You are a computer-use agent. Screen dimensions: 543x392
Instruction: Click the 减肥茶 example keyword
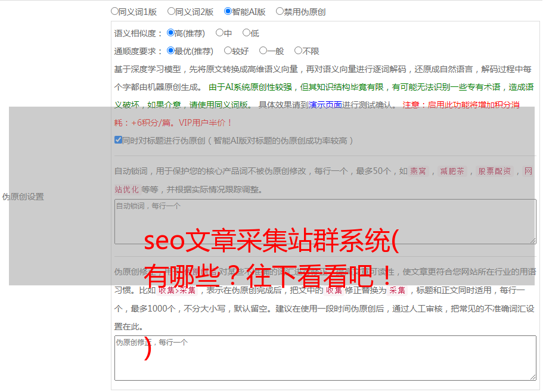point(452,171)
